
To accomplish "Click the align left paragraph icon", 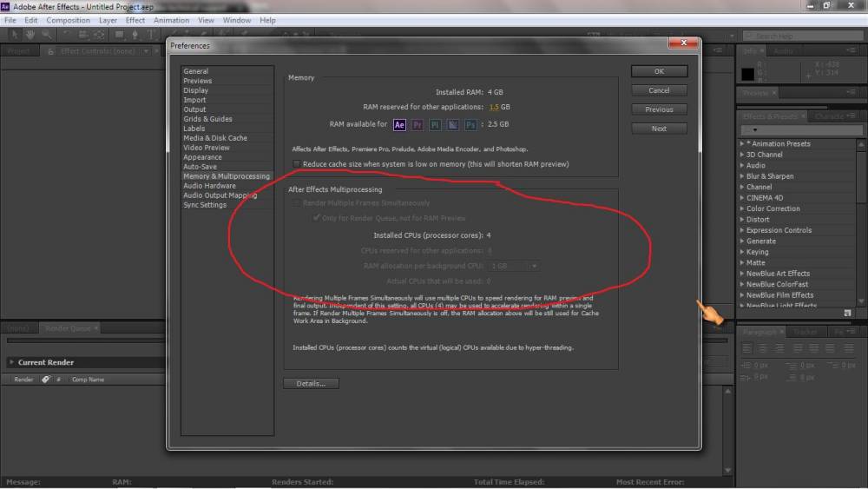I will click(x=747, y=348).
